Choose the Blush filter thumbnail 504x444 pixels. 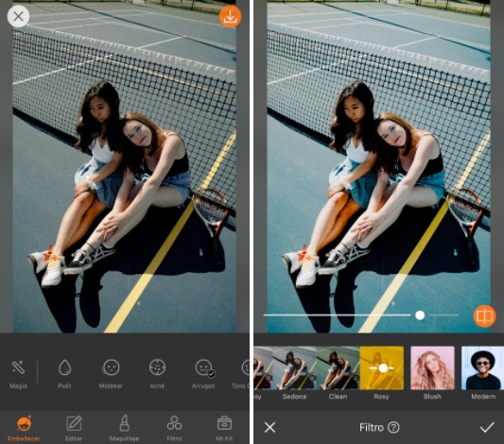433,367
